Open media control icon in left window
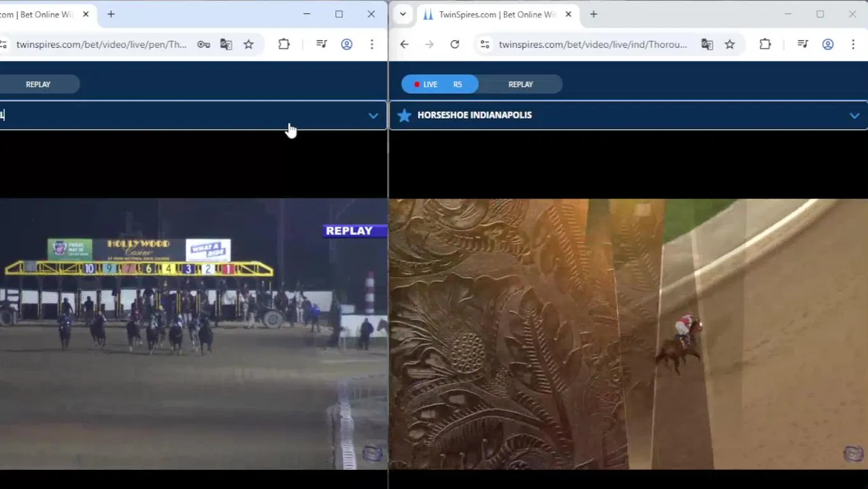The width and height of the screenshot is (868, 489). tap(322, 44)
